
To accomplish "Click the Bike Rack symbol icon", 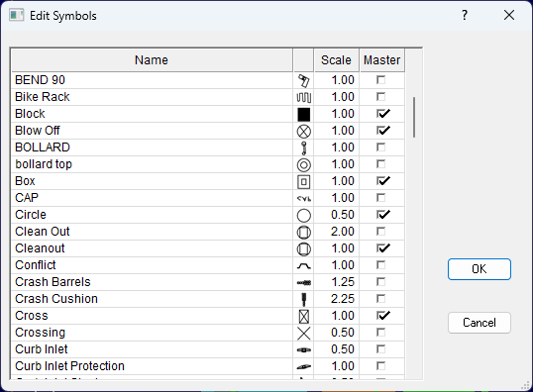I will [x=303, y=97].
